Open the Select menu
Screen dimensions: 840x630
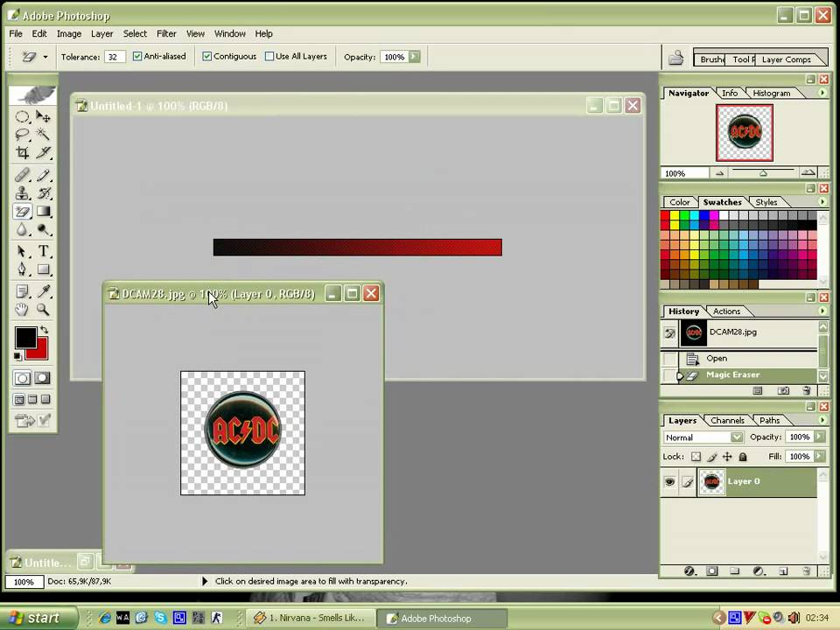(x=135, y=34)
